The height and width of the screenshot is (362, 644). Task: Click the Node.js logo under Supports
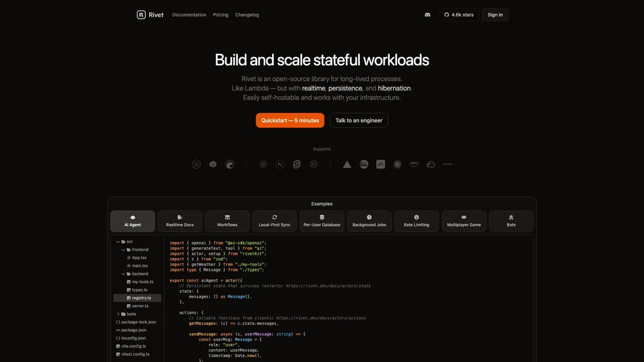(x=196, y=164)
